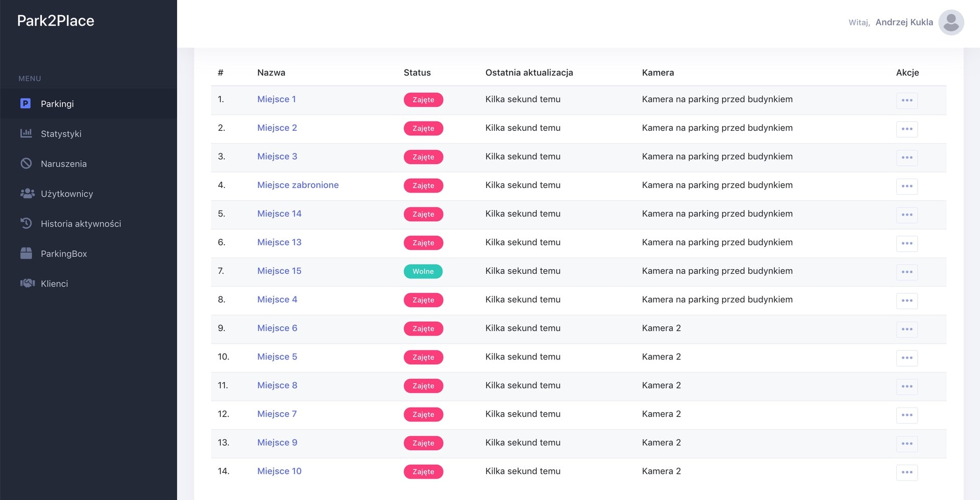Image resolution: width=980 pixels, height=500 pixels.
Task: Open the Miejsce 9 link
Action: tap(277, 442)
